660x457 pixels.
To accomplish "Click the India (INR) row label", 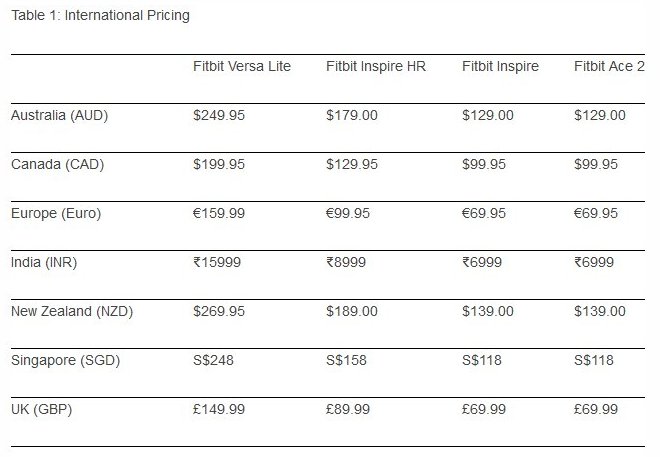I will [x=43, y=262].
